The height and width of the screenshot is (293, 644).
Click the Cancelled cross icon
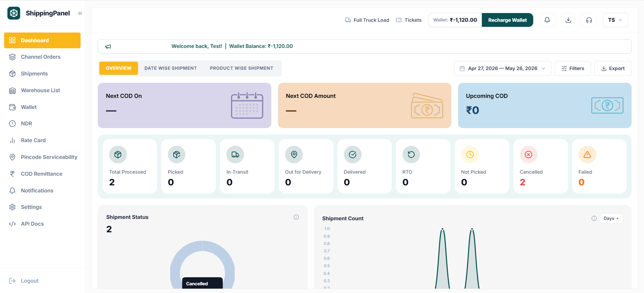[528, 155]
